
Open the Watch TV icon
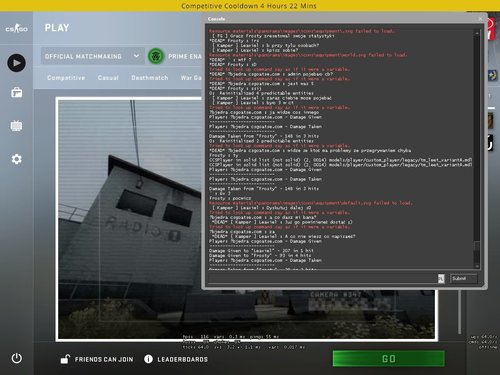click(16, 125)
